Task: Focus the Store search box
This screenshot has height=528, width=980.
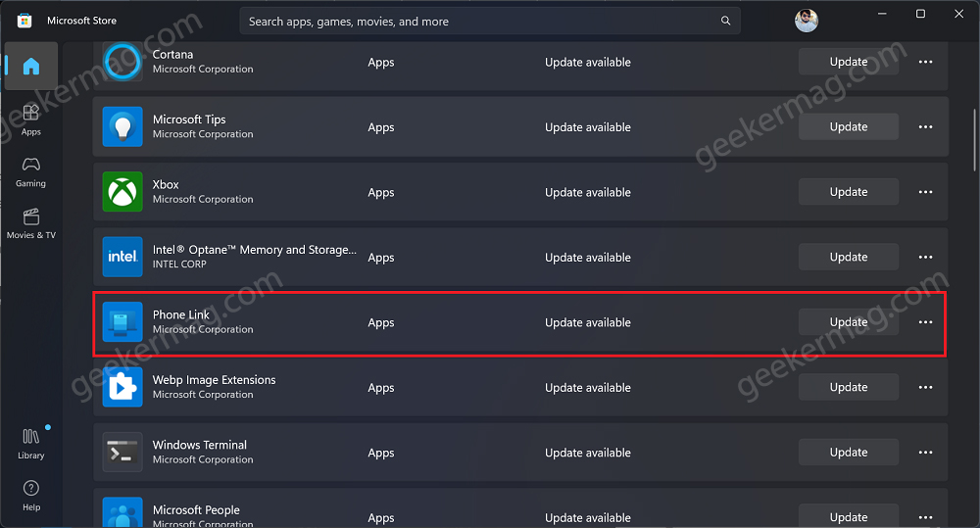Action: [490, 22]
